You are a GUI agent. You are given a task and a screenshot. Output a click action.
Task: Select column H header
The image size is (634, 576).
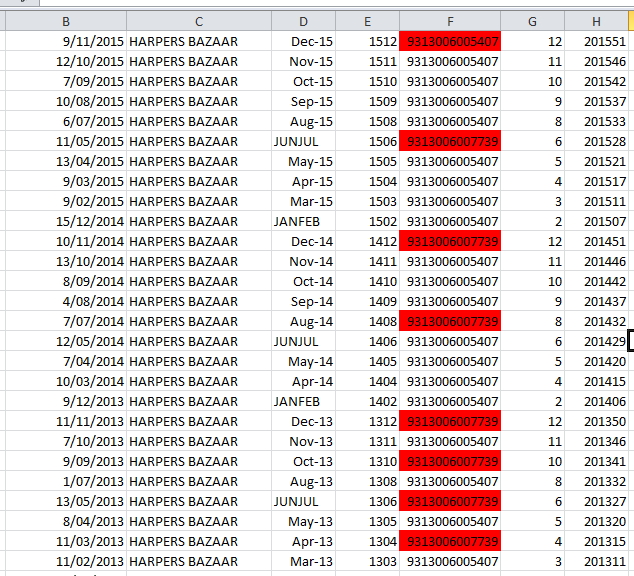tap(596, 21)
